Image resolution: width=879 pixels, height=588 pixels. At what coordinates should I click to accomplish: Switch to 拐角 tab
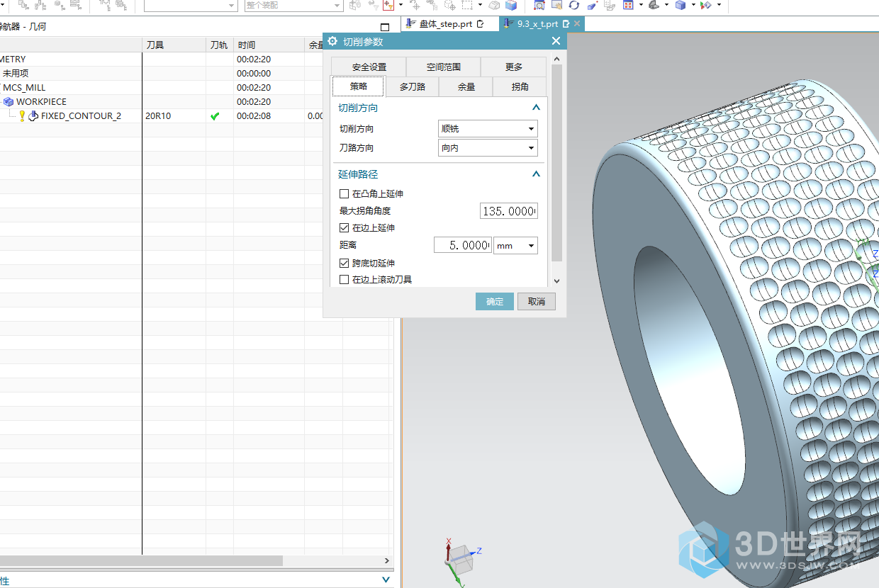(520, 87)
